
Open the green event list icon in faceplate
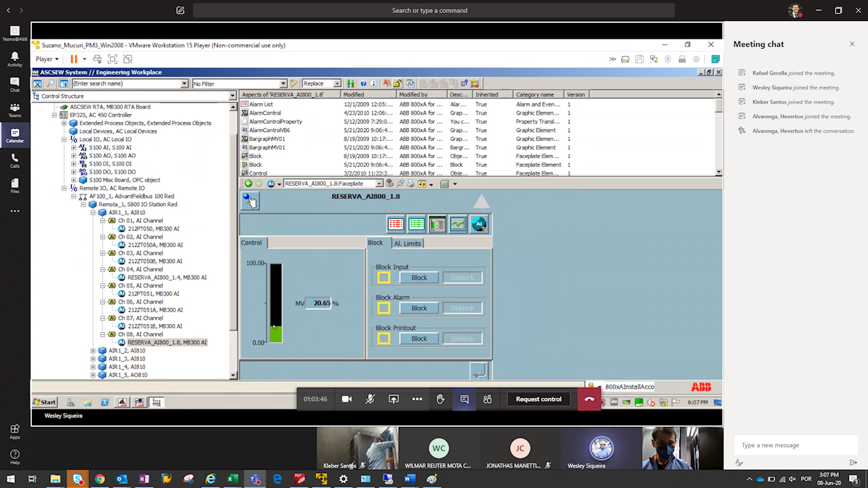click(x=416, y=224)
